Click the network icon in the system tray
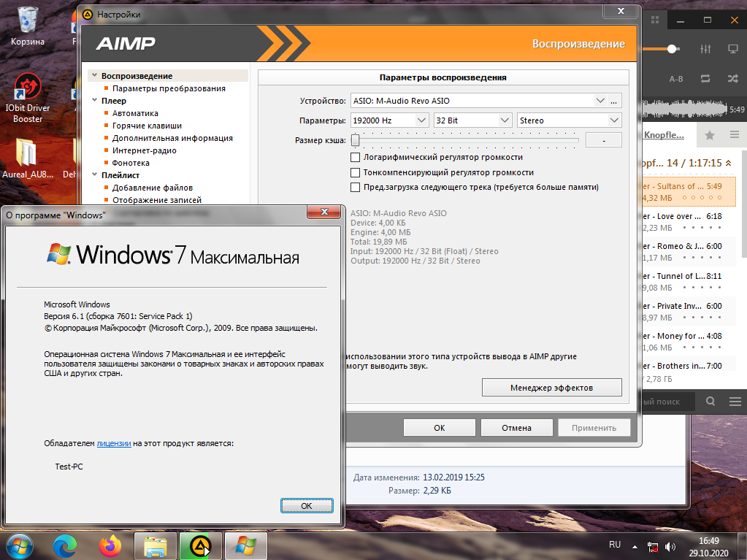The width and height of the screenshot is (747, 560). tap(653, 547)
